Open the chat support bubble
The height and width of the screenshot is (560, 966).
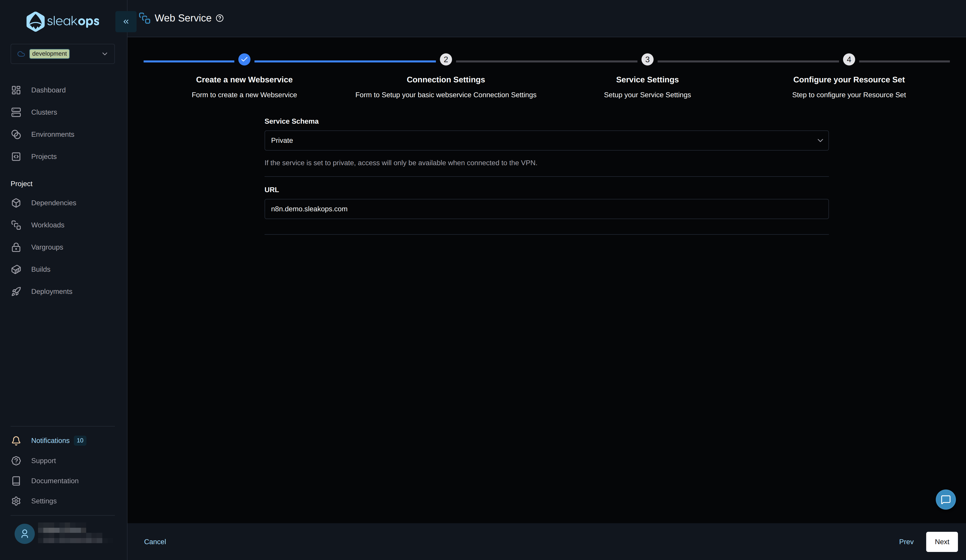[x=946, y=500]
